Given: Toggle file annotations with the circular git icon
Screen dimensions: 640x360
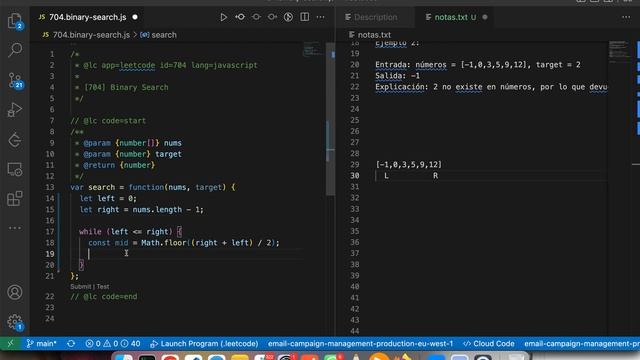Looking at the screenshot, I should 288,17.
